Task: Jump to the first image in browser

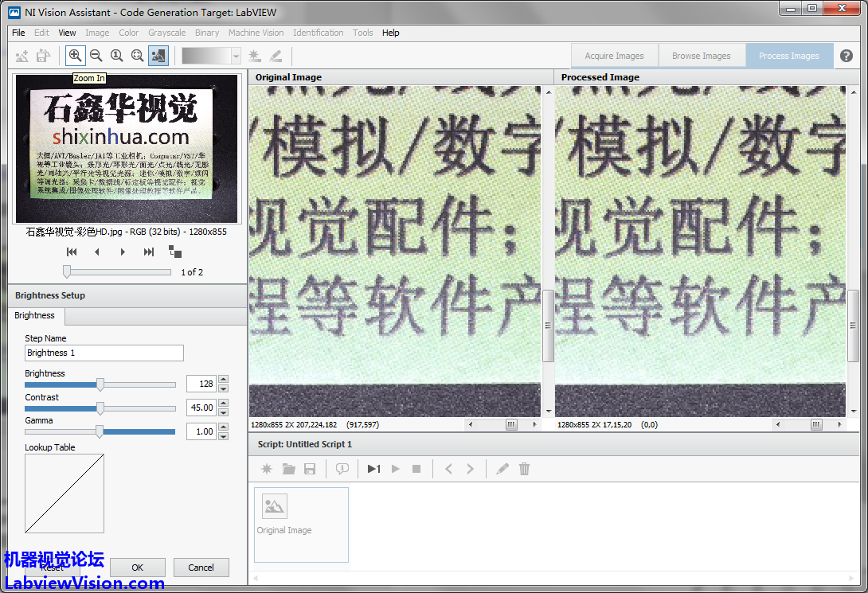Action: point(72,252)
